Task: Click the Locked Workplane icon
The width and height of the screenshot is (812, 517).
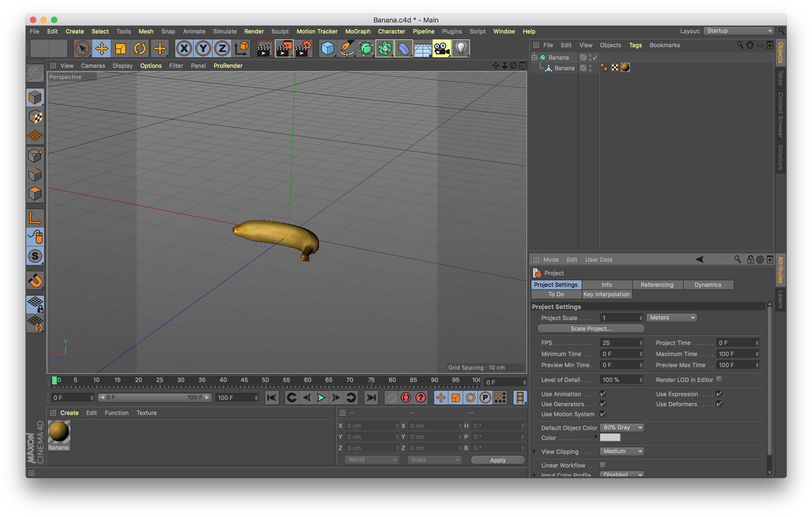Action: 35,304
